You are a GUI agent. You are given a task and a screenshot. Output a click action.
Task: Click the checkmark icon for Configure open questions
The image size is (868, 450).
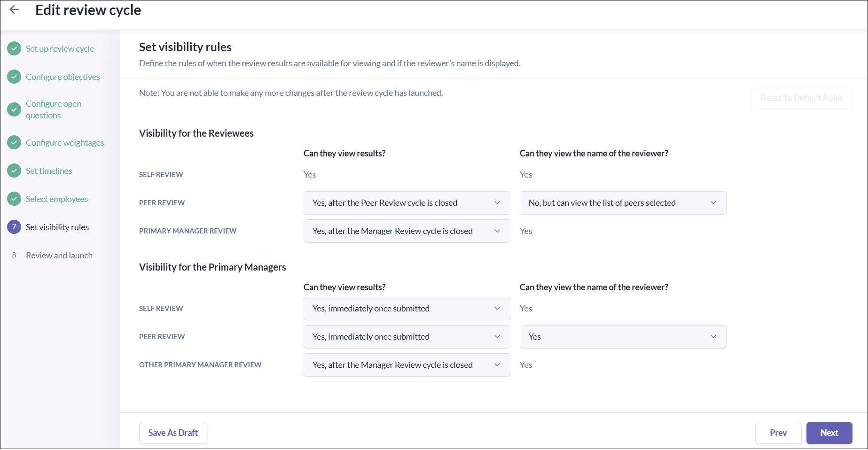pyautogui.click(x=14, y=109)
